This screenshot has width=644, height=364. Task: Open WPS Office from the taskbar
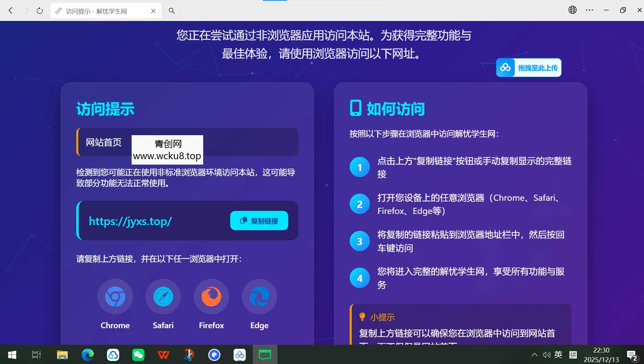point(163,355)
